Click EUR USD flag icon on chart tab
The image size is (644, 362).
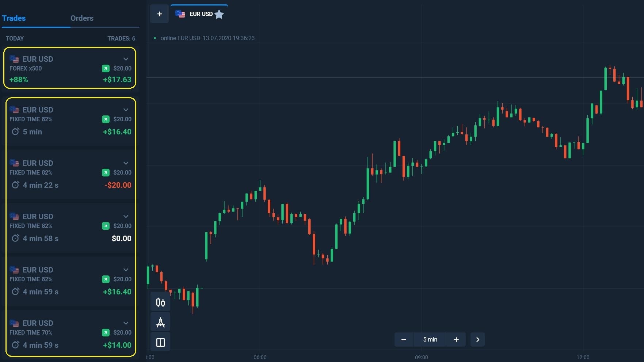click(180, 14)
